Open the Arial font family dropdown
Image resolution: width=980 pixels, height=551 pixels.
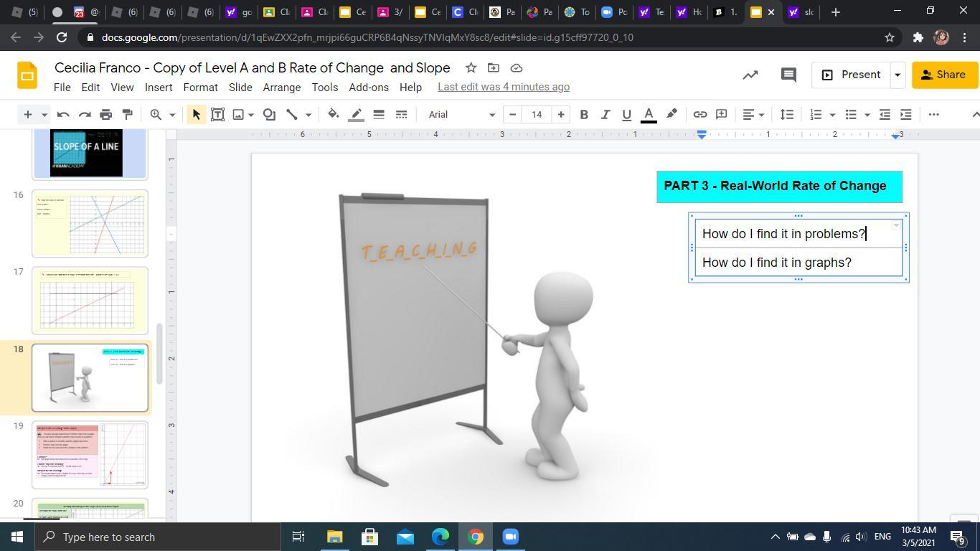pos(461,115)
